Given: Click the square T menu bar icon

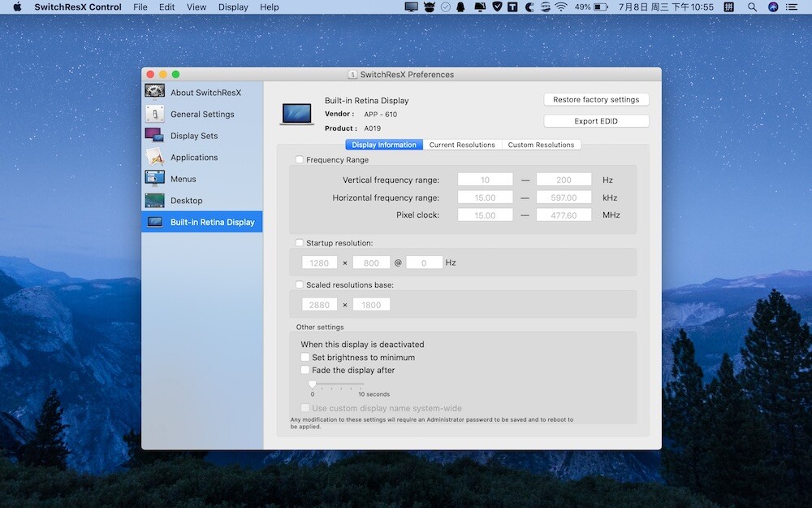Looking at the screenshot, I should click(x=512, y=7).
